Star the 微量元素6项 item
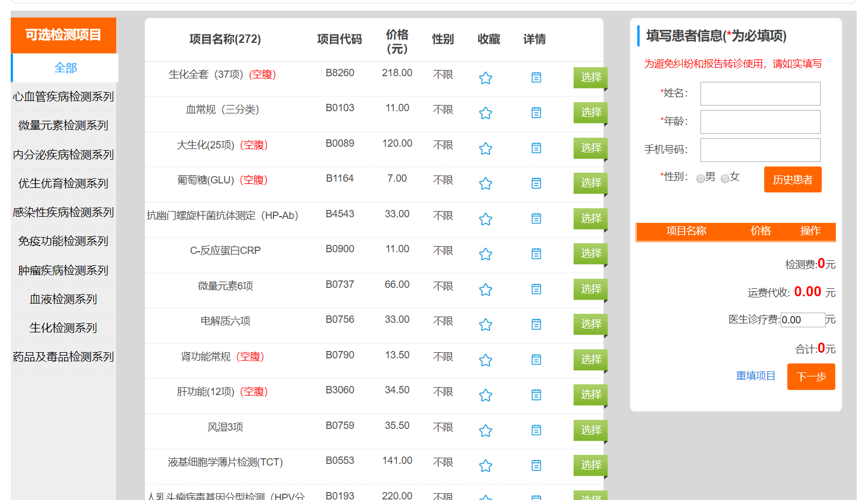This screenshot has height=500, width=868. pos(486,290)
